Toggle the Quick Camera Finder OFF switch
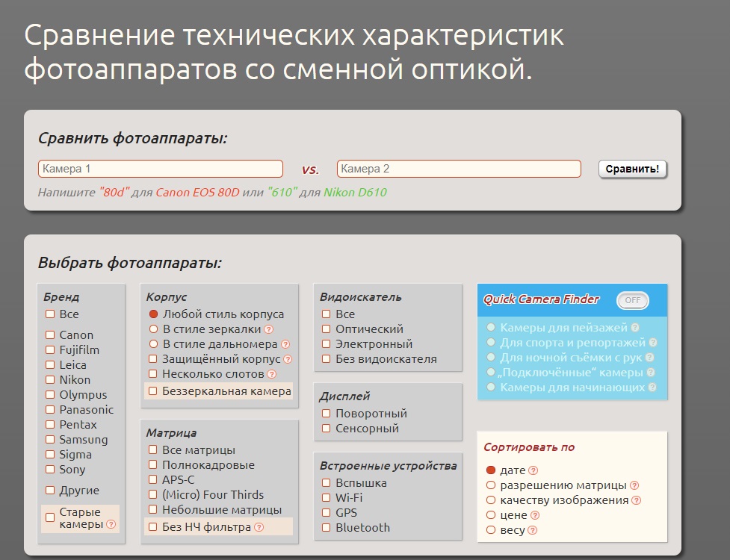Screen dimensions: 730x560 point(632,300)
